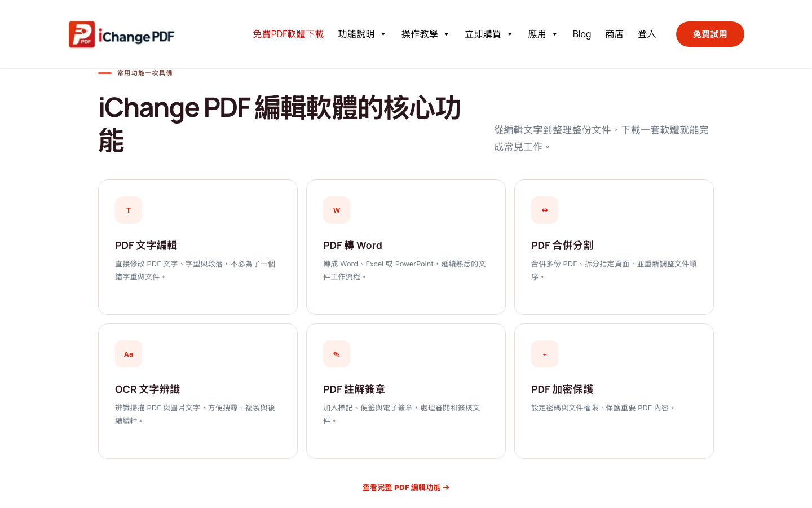Click the T icon for PDF 文字編輯
812x508 pixels.
pyautogui.click(x=129, y=210)
